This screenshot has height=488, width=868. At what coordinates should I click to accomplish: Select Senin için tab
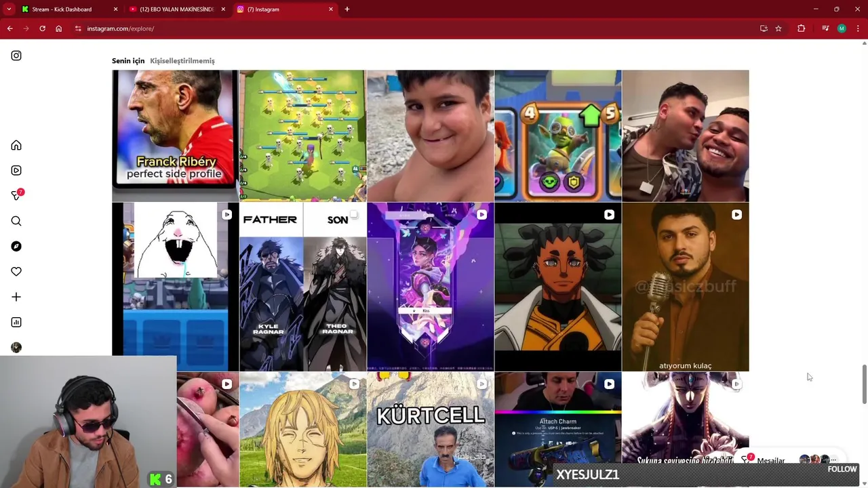tap(128, 61)
